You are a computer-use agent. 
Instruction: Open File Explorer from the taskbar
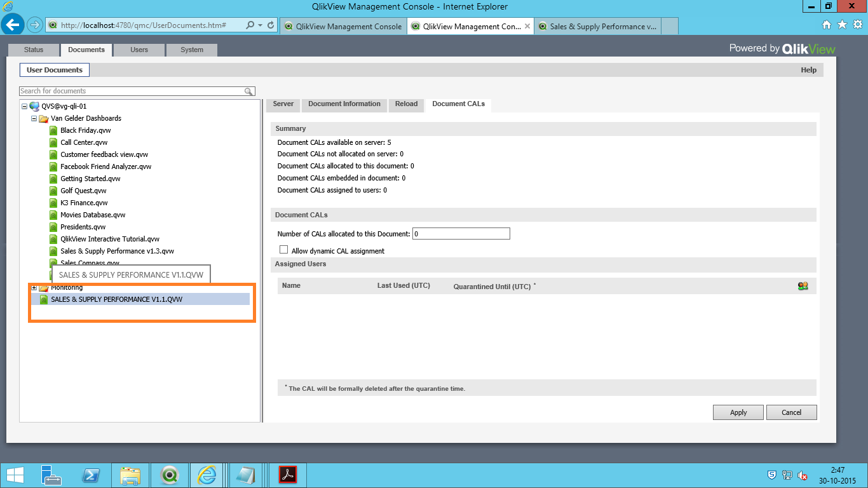[x=130, y=475]
